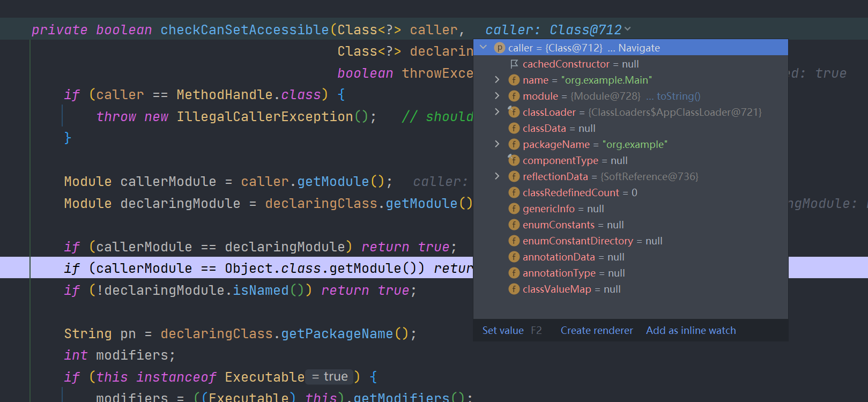The width and height of the screenshot is (868, 402).
Task: Select the componentType = null row
Action: coord(630,160)
